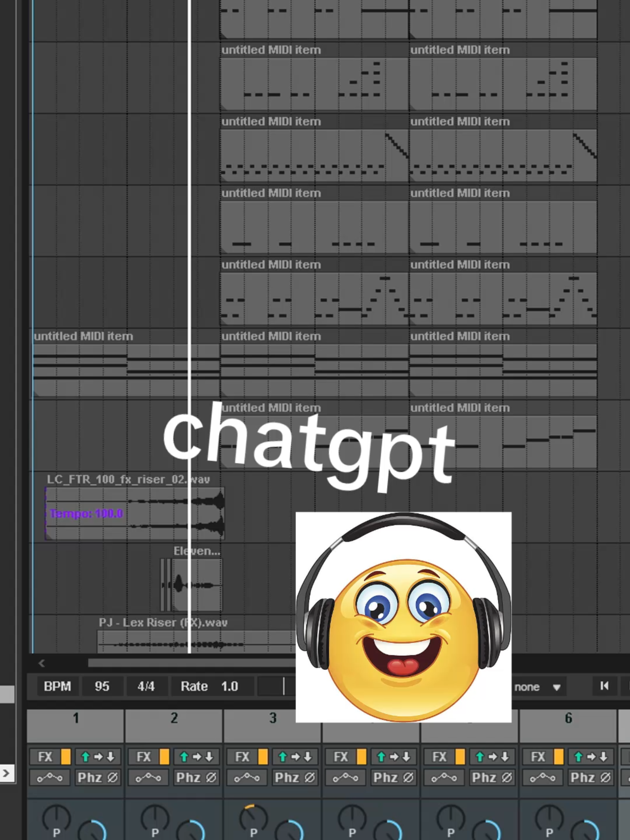Toggle FX bypass on channel 3
The width and height of the screenshot is (630, 840).
pos(263,757)
